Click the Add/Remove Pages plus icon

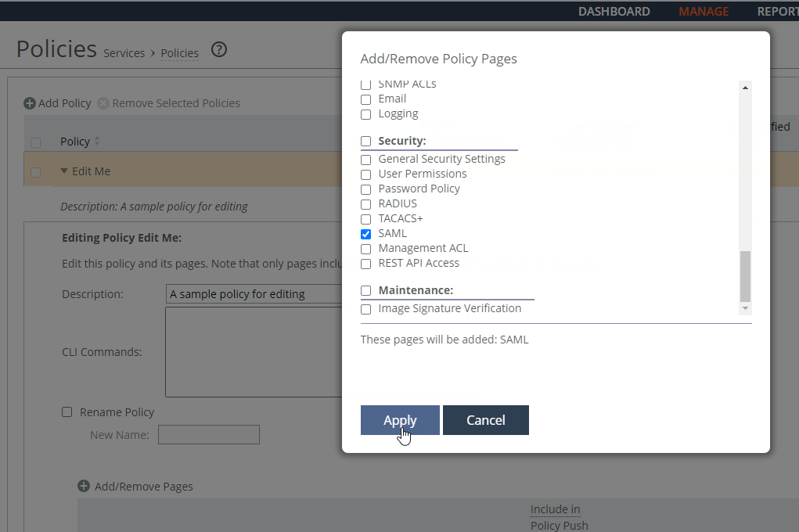(84, 487)
